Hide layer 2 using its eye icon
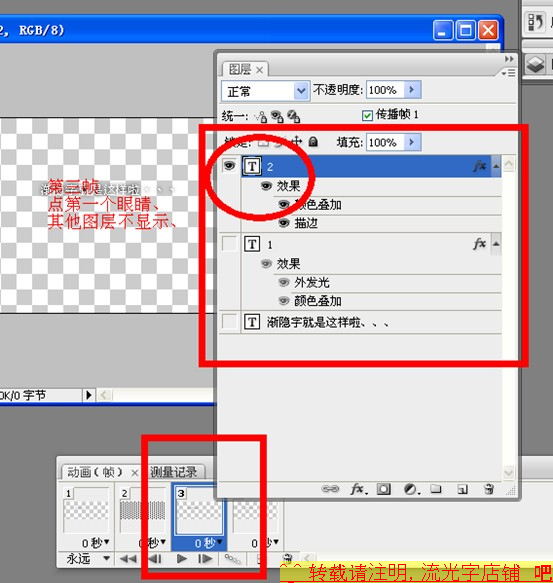Viewport: 553px width, 583px height. (229, 165)
